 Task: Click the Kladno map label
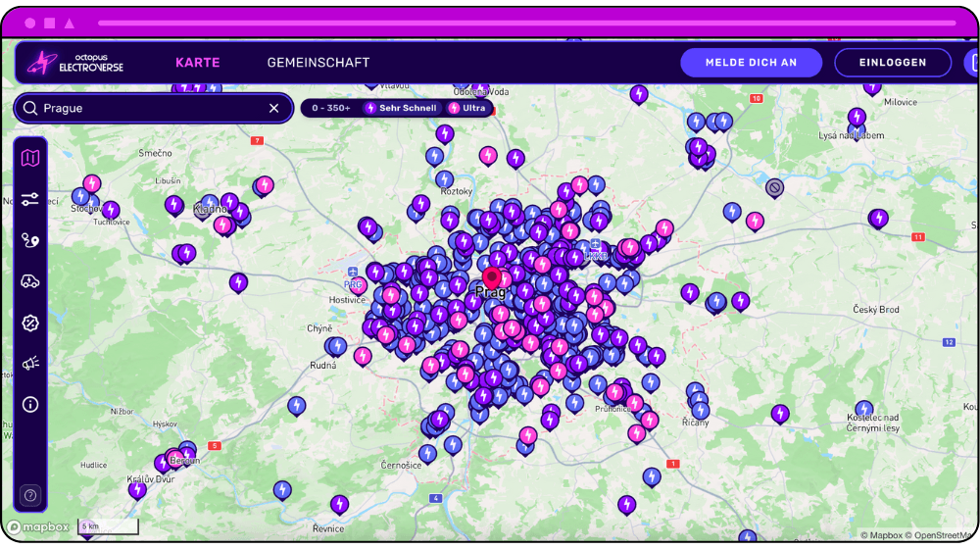pyautogui.click(x=210, y=209)
